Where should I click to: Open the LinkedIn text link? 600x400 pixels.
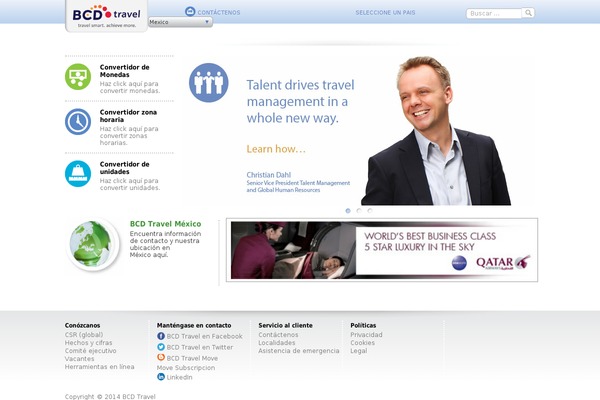coord(179,377)
